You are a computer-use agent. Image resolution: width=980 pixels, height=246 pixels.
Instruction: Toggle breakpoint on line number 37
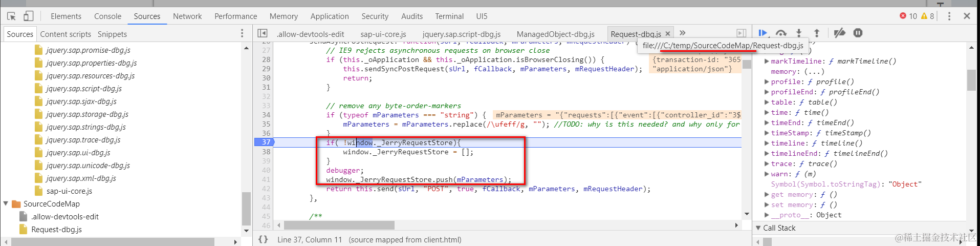[265, 142]
